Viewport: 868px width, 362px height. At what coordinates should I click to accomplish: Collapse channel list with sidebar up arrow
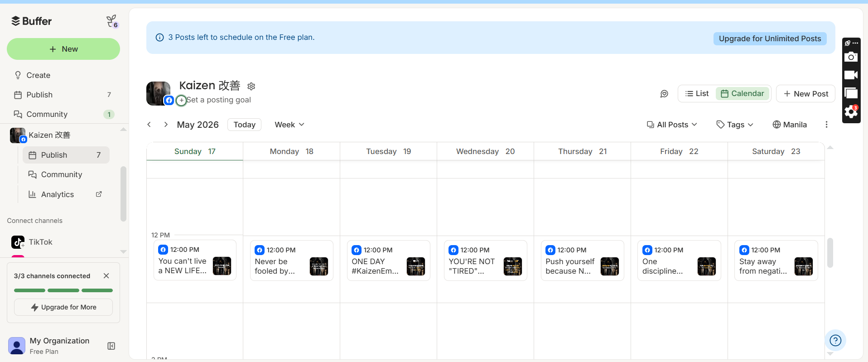pyautogui.click(x=123, y=130)
